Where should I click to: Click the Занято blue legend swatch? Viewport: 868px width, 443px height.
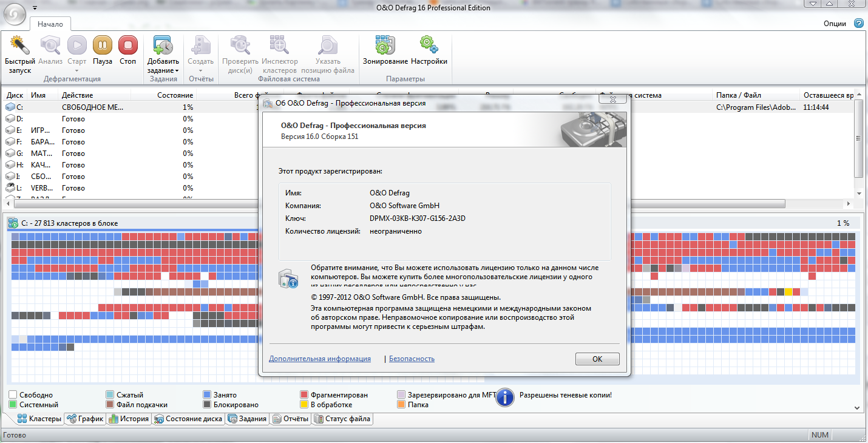(x=207, y=395)
